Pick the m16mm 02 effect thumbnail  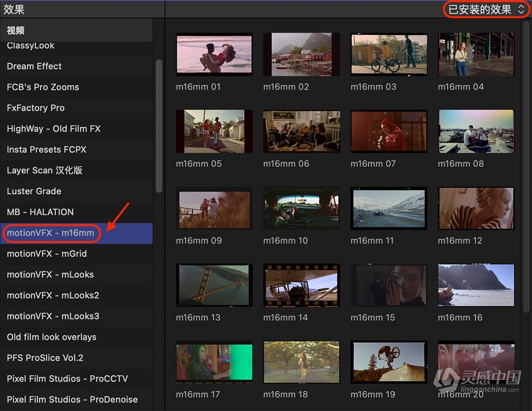[301, 54]
